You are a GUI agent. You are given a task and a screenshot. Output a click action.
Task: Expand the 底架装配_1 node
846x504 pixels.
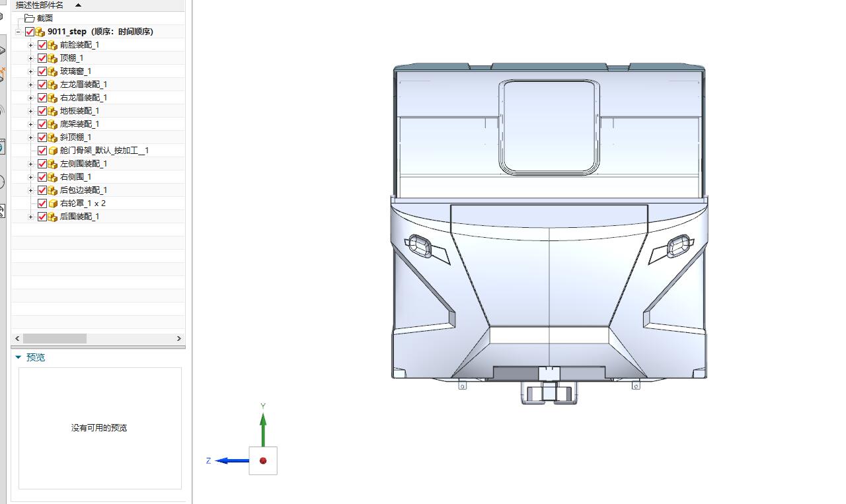click(x=30, y=124)
